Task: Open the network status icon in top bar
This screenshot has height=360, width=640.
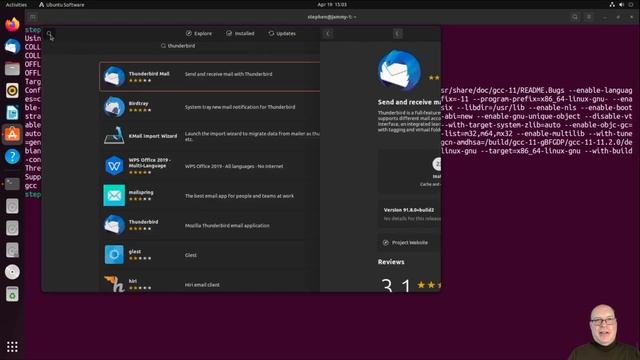Action: 612,4
